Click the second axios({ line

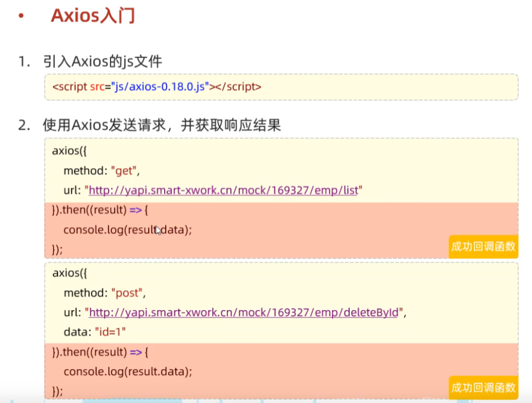point(70,273)
